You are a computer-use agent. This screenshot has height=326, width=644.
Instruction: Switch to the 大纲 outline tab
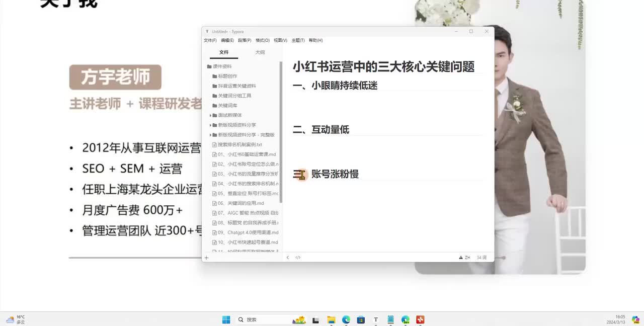260,52
